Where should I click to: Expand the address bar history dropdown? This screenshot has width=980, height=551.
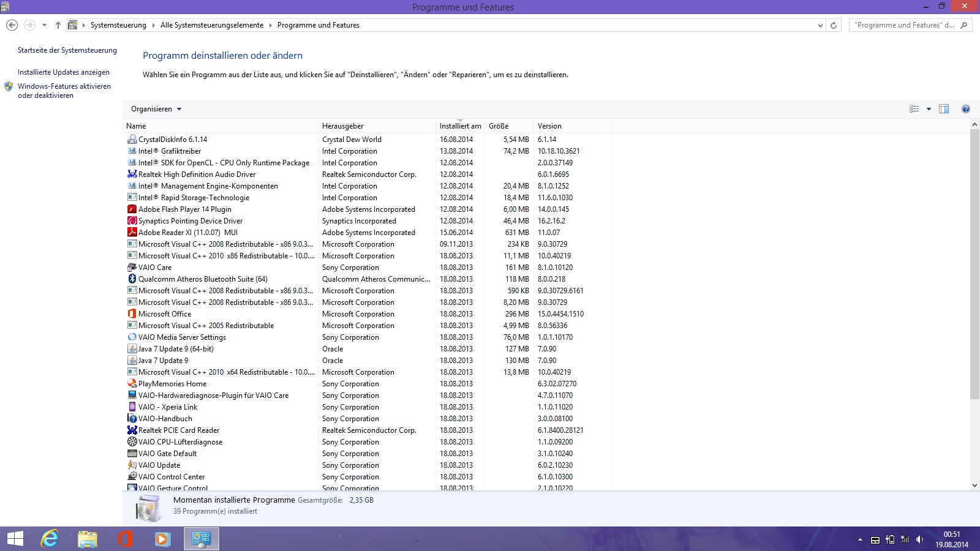(x=820, y=25)
